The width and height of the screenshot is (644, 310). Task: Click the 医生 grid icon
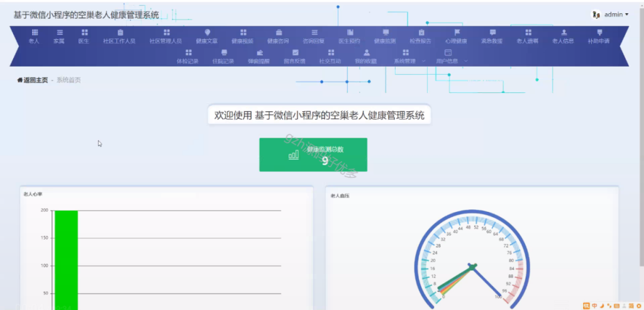(x=84, y=33)
